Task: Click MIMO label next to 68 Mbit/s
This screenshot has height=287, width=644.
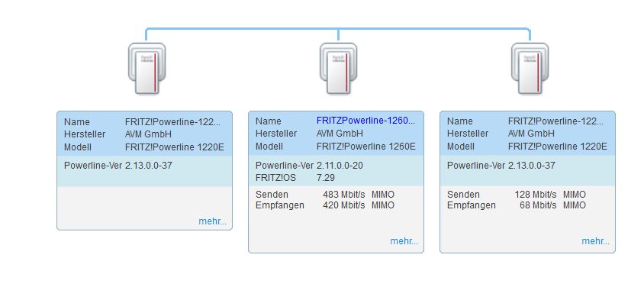Action: [574, 205]
